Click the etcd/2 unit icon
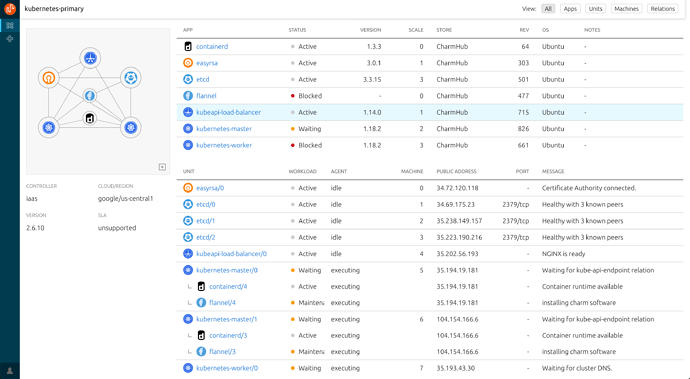This screenshot has height=379, width=690. (x=188, y=237)
